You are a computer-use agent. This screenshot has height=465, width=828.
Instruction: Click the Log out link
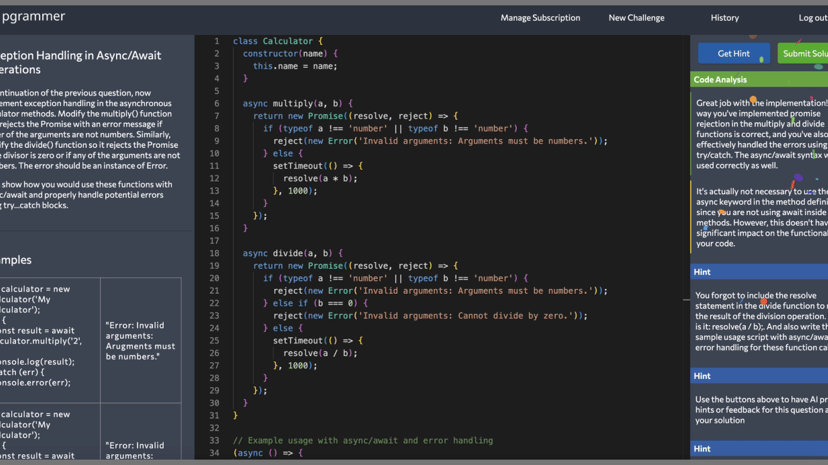pos(813,18)
